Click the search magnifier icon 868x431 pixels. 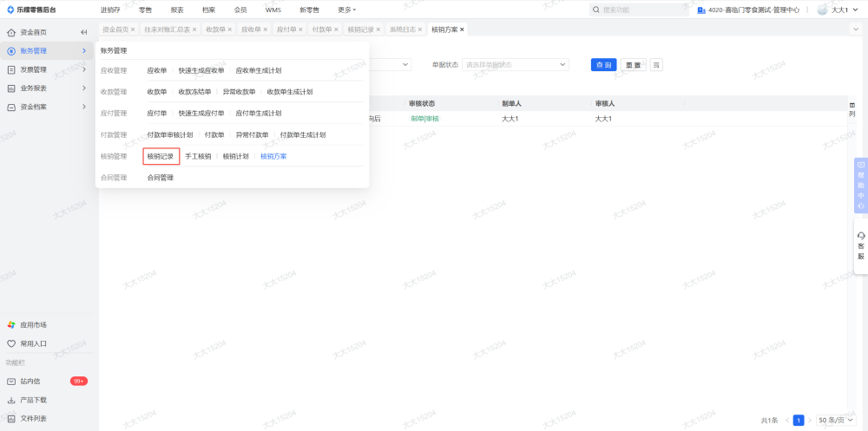tap(596, 10)
